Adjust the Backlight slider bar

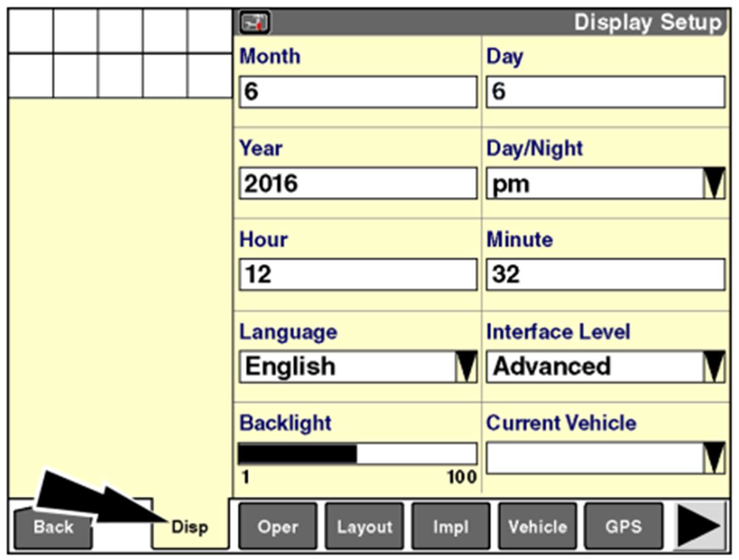358,454
